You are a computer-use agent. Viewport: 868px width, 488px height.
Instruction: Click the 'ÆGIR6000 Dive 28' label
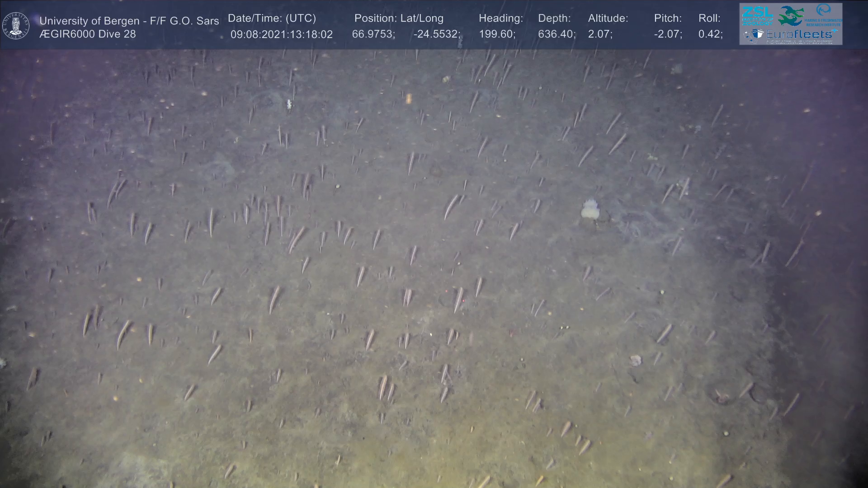click(x=87, y=34)
